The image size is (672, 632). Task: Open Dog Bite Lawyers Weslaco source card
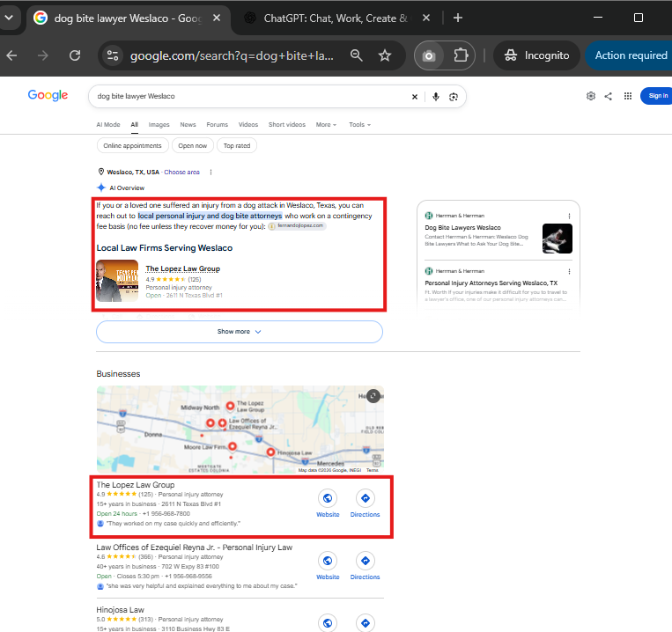click(462, 227)
